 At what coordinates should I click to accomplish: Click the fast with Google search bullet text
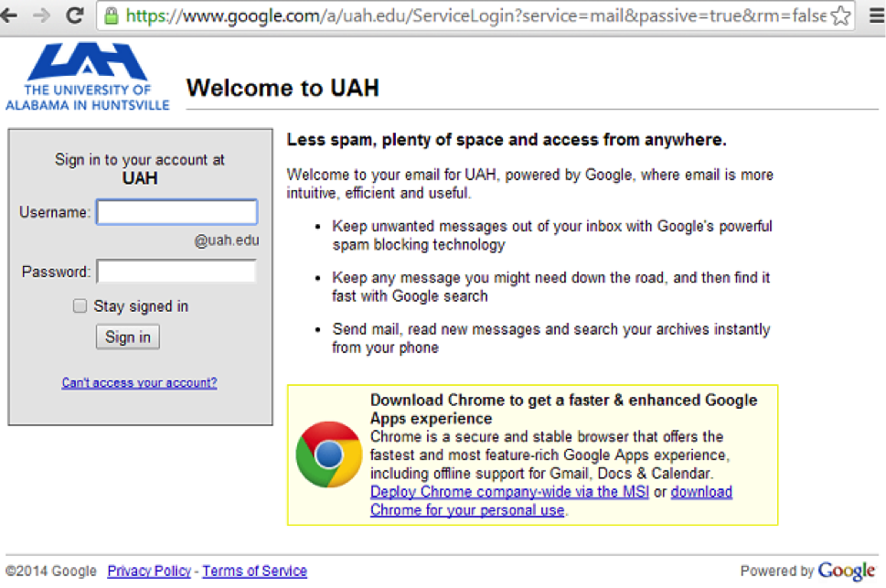click(x=551, y=286)
